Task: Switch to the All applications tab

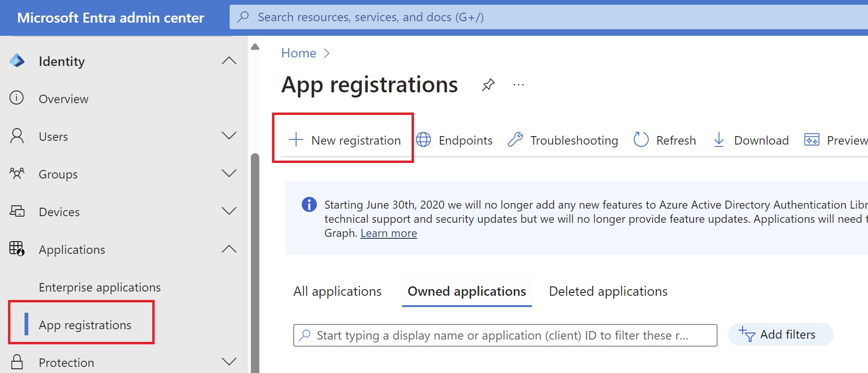Action: coord(338,292)
